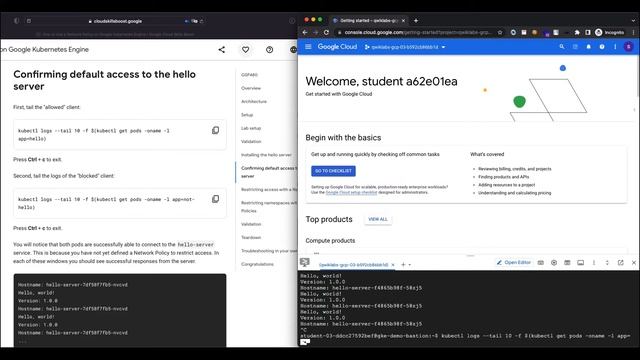Jump to Installing the hello server section
The width and height of the screenshot is (640, 360).
[266, 155]
